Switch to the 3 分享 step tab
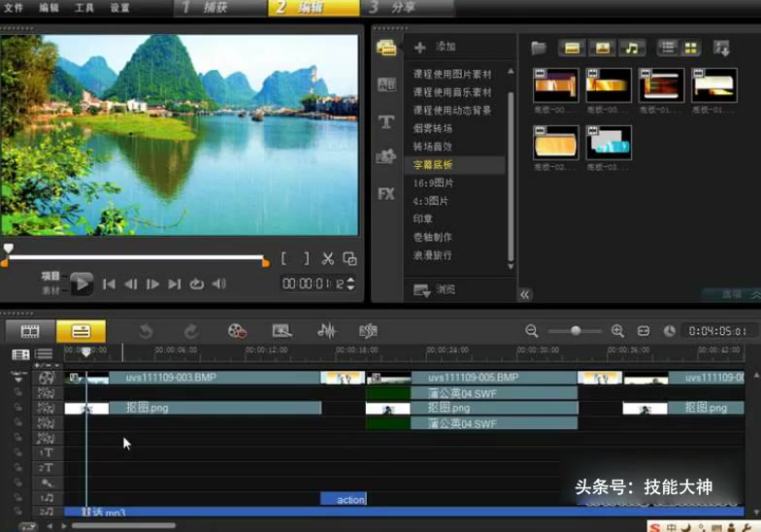Image resolution: width=761 pixels, height=532 pixels. coord(408,8)
